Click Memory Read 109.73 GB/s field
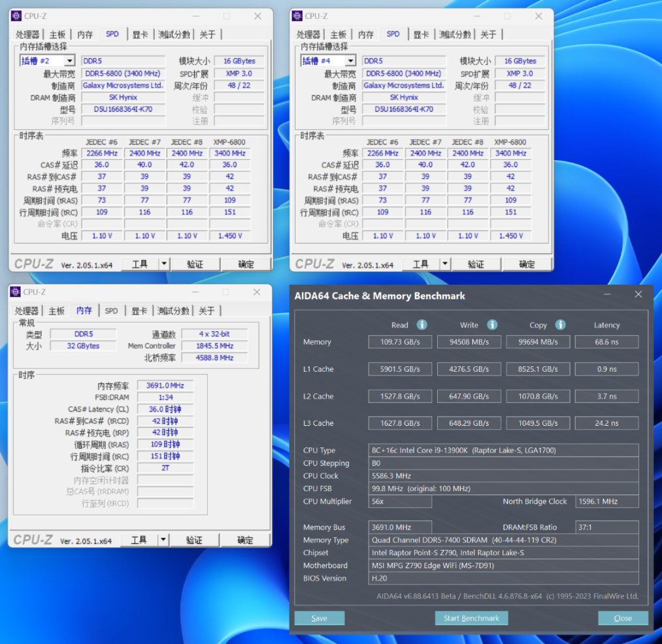The width and height of the screenshot is (662, 644). pyautogui.click(x=400, y=342)
